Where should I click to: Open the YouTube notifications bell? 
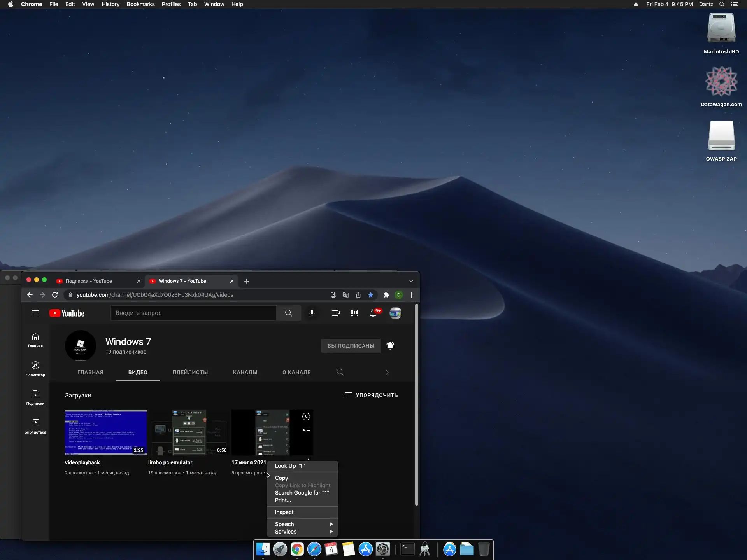click(x=373, y=313)
